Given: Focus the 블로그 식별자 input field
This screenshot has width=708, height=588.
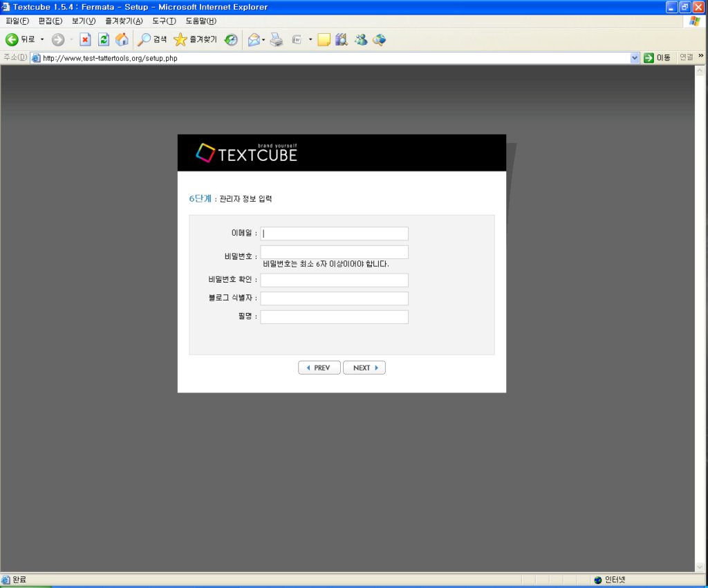Looking at the screenshot, I should tap(334, 298).
